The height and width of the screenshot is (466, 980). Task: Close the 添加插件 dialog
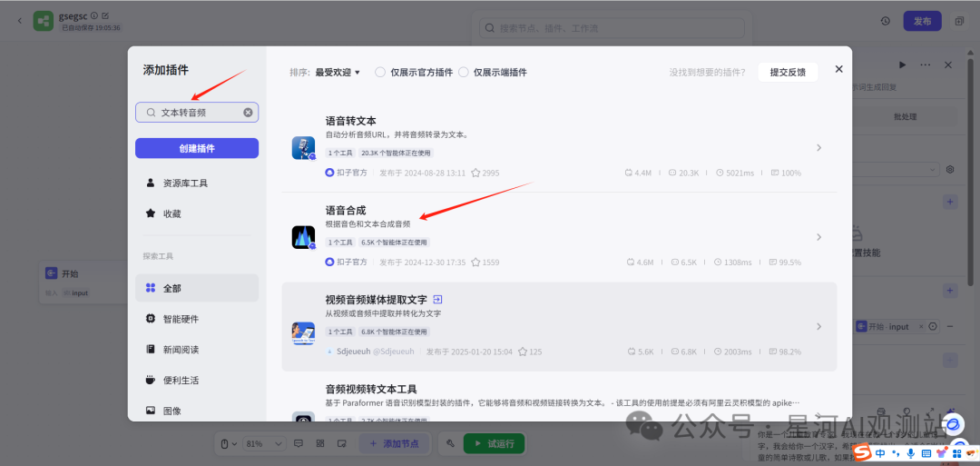838,69
